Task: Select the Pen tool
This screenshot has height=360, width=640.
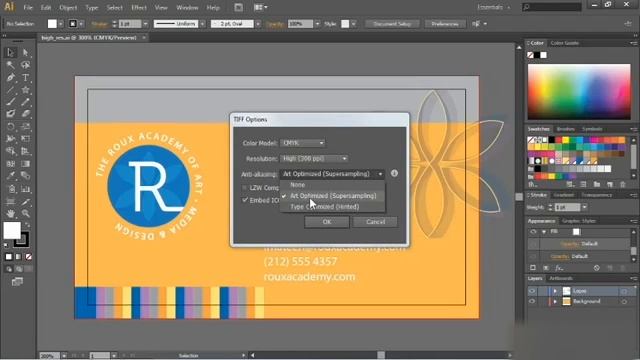Action: 11,78
